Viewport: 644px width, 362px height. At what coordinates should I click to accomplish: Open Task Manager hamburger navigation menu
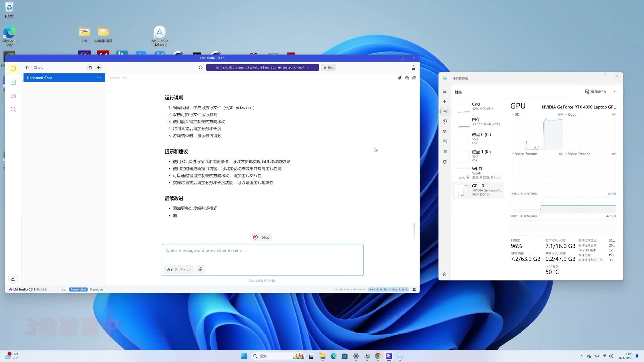click(445, 91)
